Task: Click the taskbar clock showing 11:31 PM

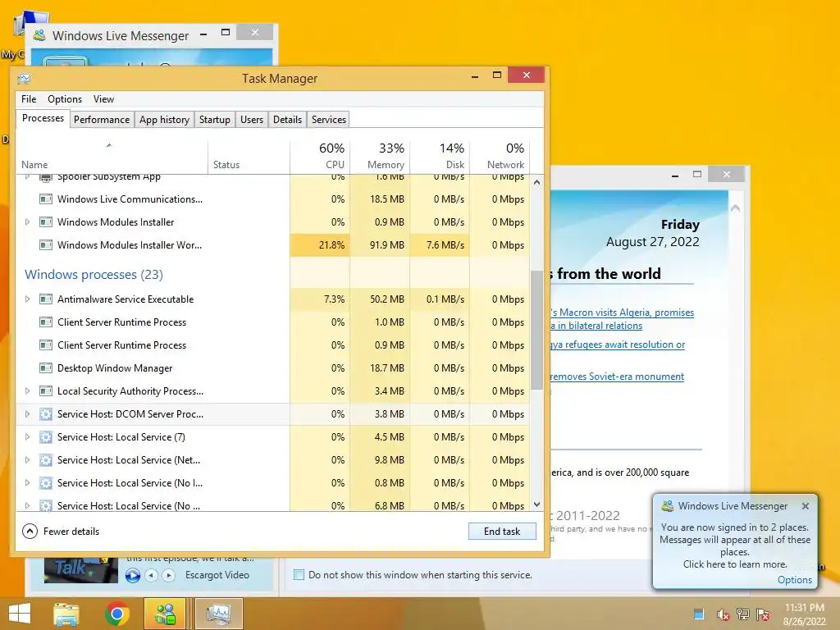Action: coord(804,614)
